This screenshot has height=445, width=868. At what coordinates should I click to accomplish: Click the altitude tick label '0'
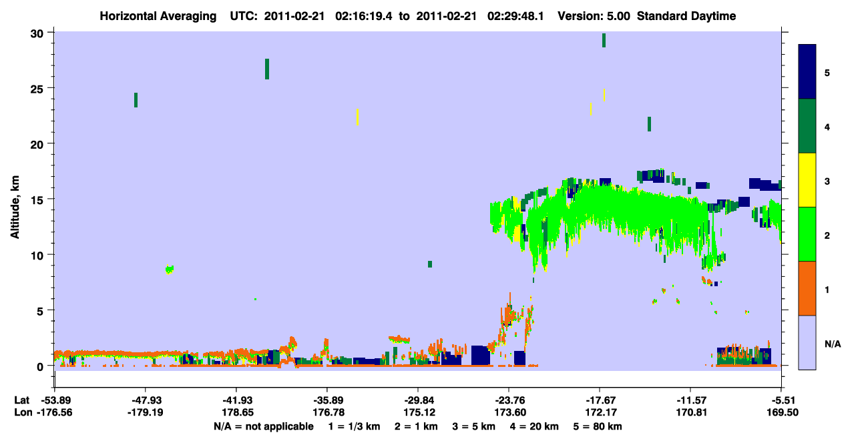(41, 366)
